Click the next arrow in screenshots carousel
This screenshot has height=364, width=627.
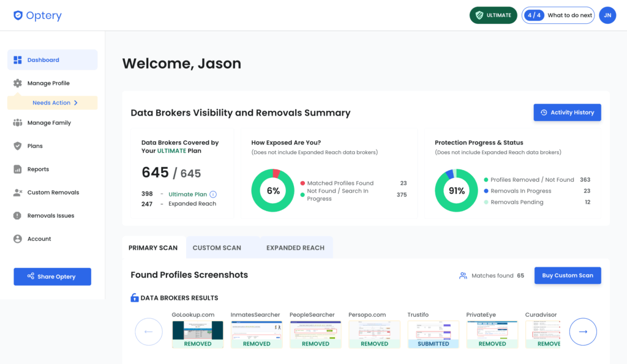coord(583,332)
